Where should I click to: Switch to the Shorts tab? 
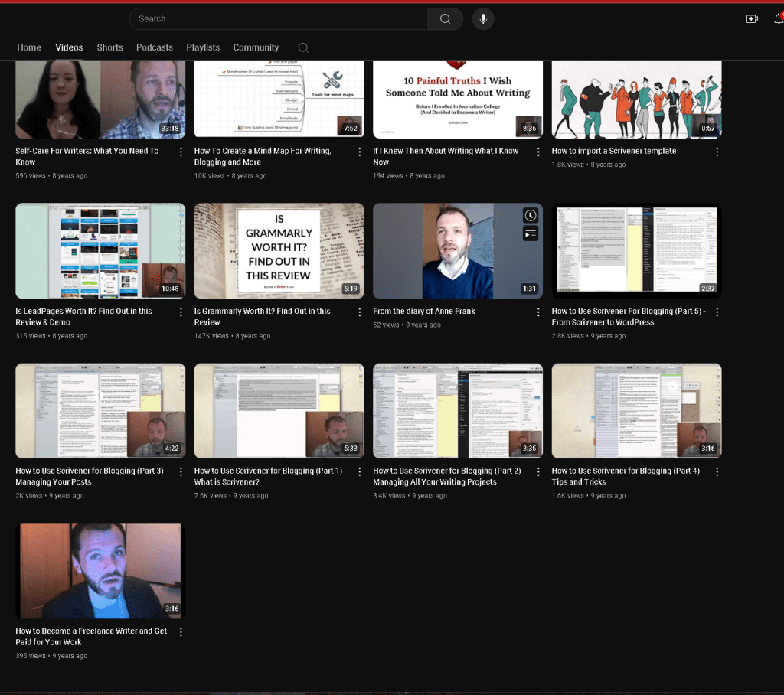(x=109, y=47)
